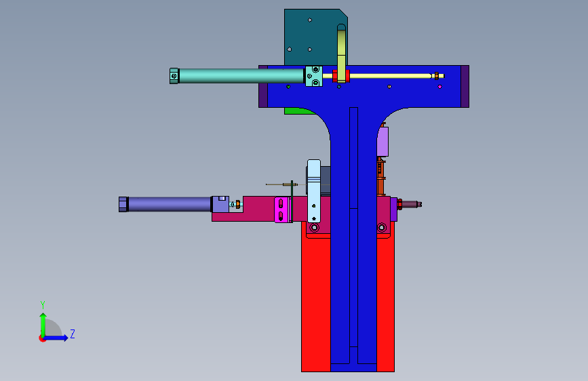Select the white vertical bracket
The width and height of the screenshot is (588, 381).
pos(314,191)
